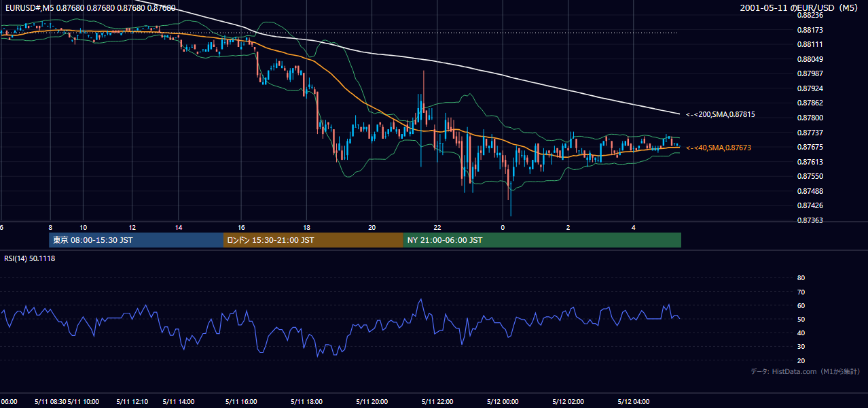Click price axis value 0.88049
This screenshot has height=408, width=868.
[x=809, y=59]
